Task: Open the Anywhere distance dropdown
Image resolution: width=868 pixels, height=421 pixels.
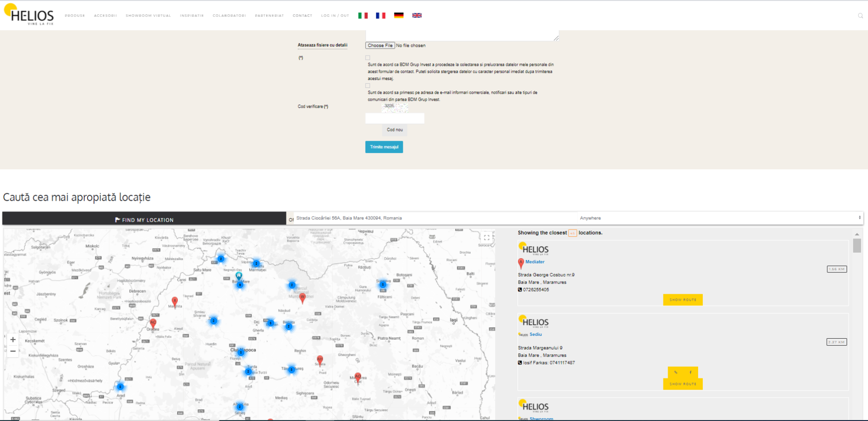Action: pyautogui.click(x=720, y=218)
